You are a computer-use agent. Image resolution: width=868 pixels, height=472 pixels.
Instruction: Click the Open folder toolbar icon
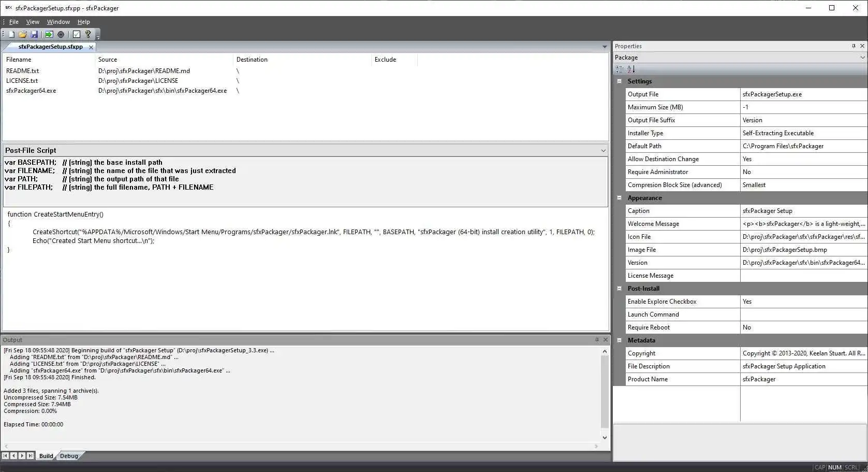coord(23,34)
